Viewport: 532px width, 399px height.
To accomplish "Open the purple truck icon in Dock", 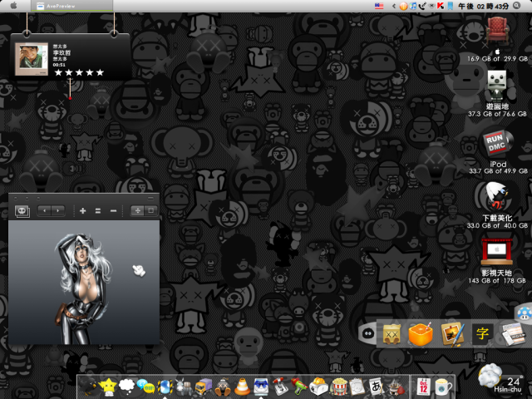I will (204, 387).
